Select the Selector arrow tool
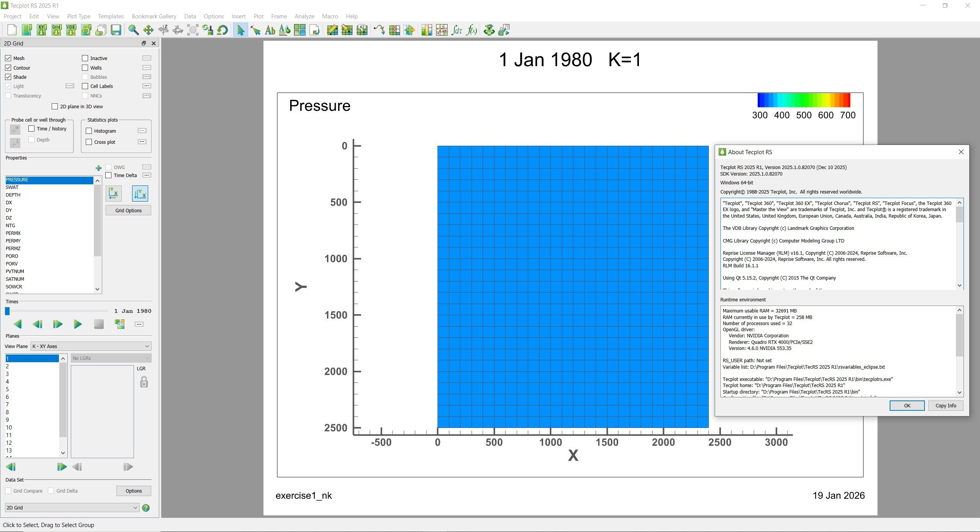 point(240,30)
